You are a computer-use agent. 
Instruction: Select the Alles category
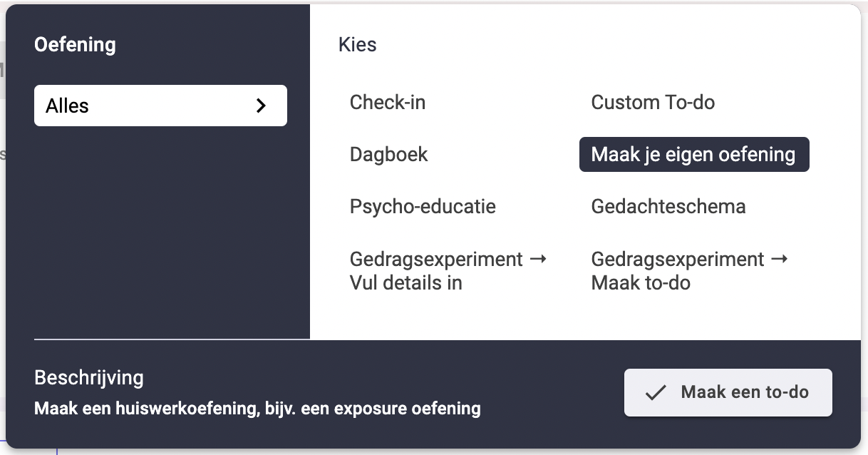coord(160,106)
